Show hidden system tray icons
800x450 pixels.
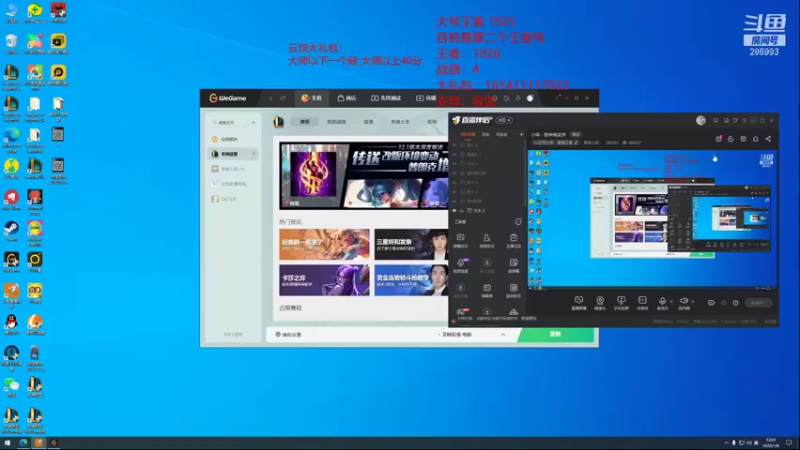[726, 443]
